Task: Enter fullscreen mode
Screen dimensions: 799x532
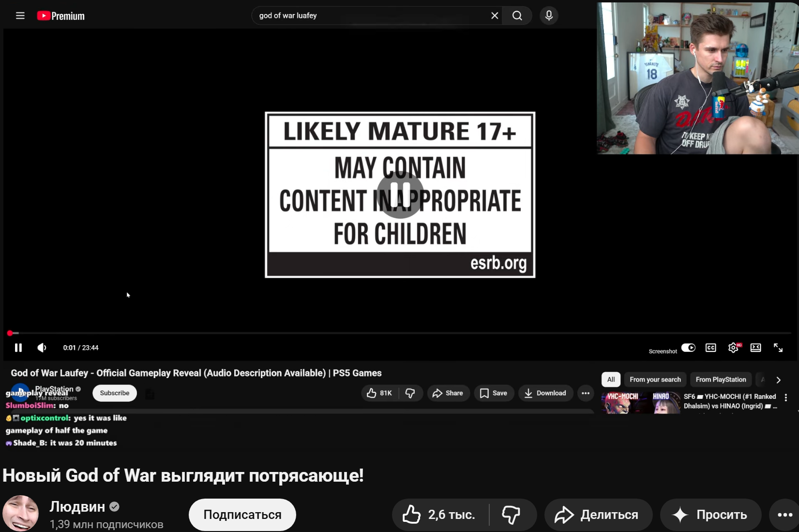Action: point(778,348)
